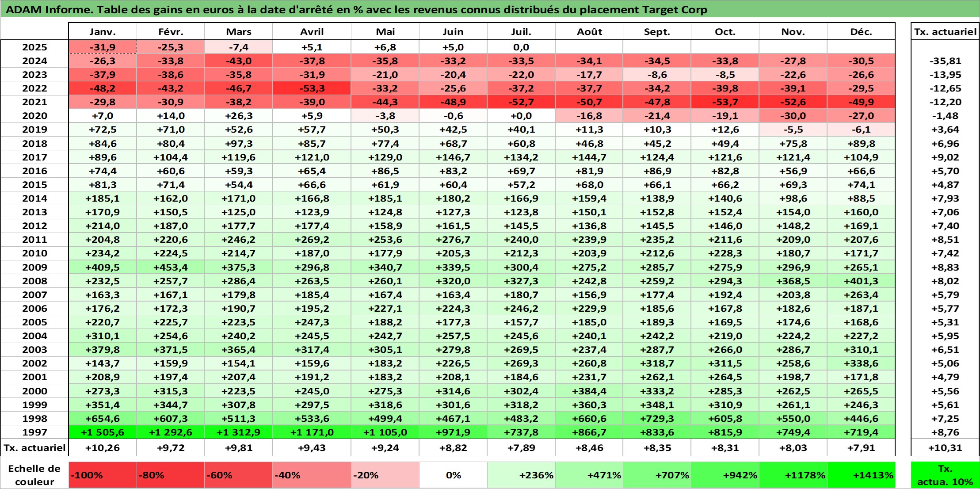Viewport: 980px width, 489px height.
Task: Select the actuarial rate +8,83 for 2009
Action: pos(945,267)
